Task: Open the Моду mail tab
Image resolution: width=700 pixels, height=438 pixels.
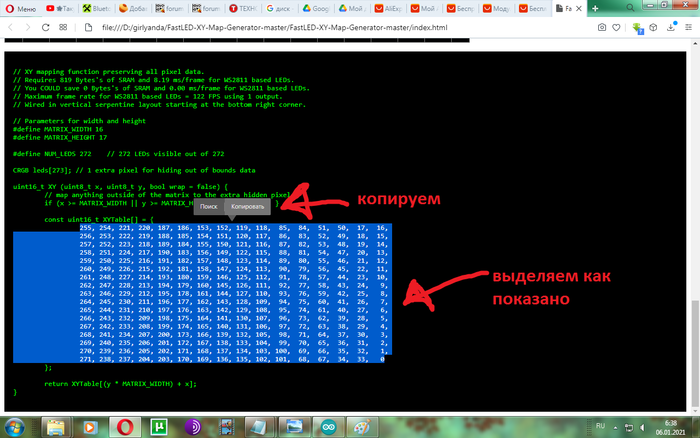Action: click(498, 8)
